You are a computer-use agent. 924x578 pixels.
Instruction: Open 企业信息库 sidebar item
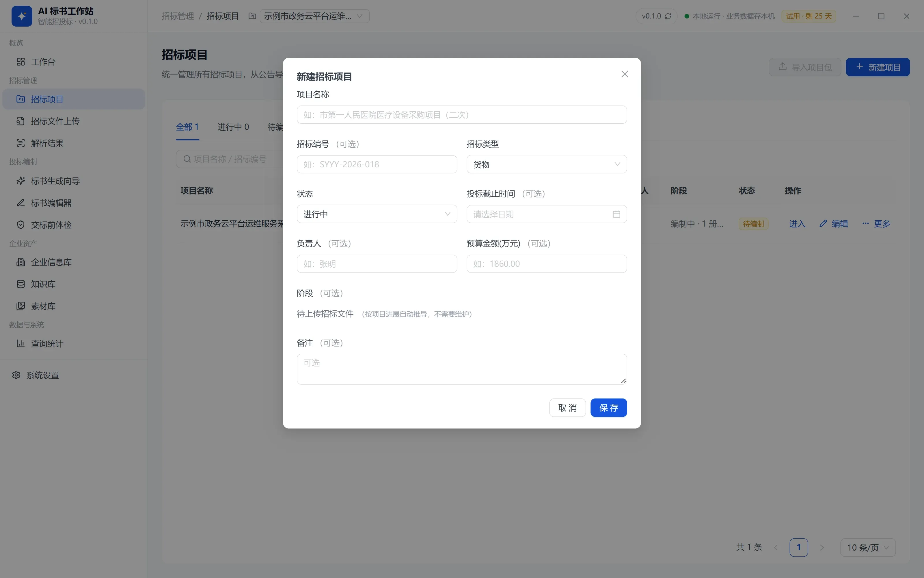pyautogui.click(x=74, y=262)
